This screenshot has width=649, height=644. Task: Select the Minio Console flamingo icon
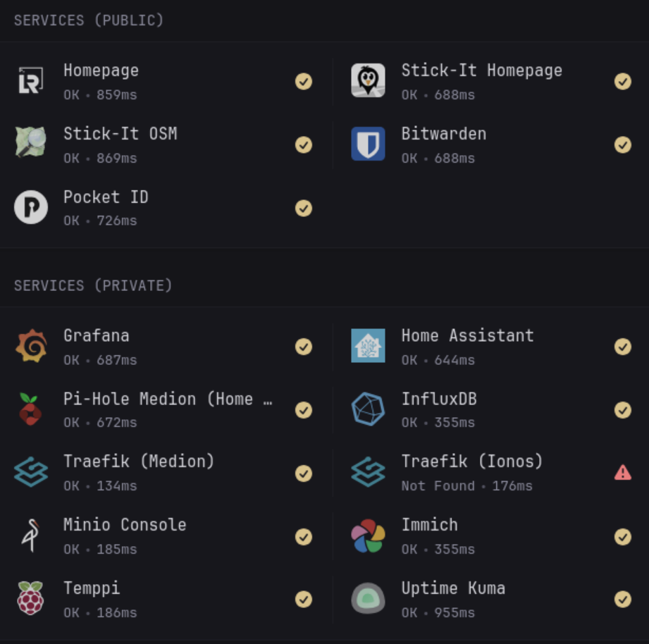coord(31,536)
